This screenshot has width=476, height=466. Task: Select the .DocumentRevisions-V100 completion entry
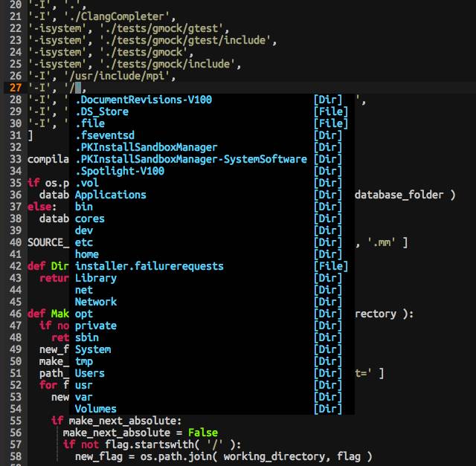tap(211, 100)
